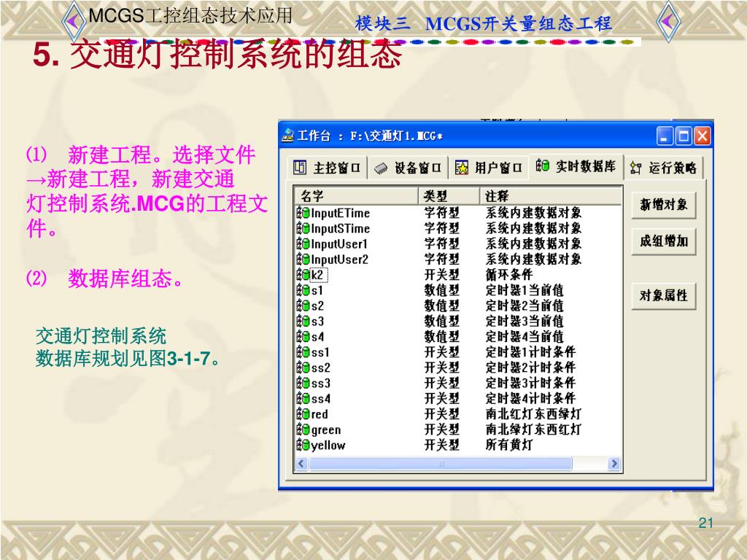Select the InputUser2 data object icon
The width and height of the screenshot is (747, 560).
[303, 260]
